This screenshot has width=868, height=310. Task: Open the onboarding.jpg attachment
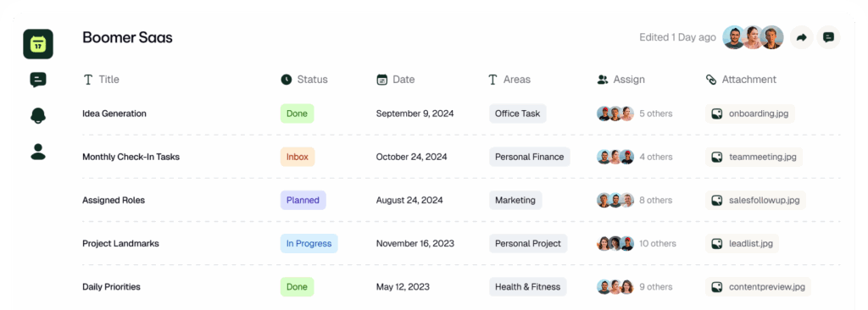[750, 113]
